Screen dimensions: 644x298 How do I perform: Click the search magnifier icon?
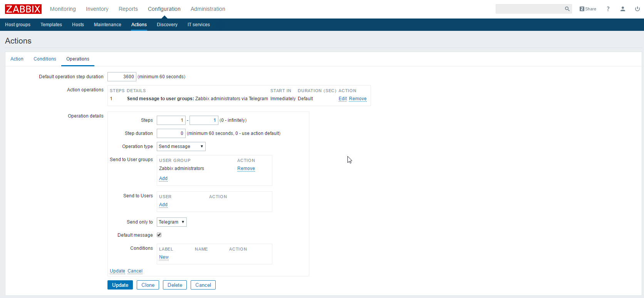(567, 9)
